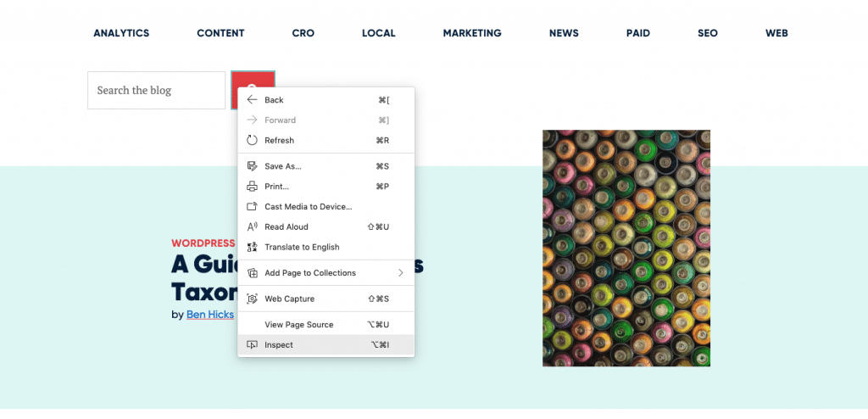Open the CONTENT navigation category
868x419 pixels.
(220, 33)
